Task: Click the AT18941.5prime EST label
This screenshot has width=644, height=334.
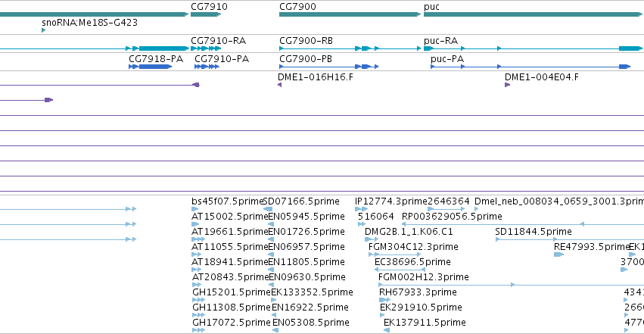Action: coord(230,262)
